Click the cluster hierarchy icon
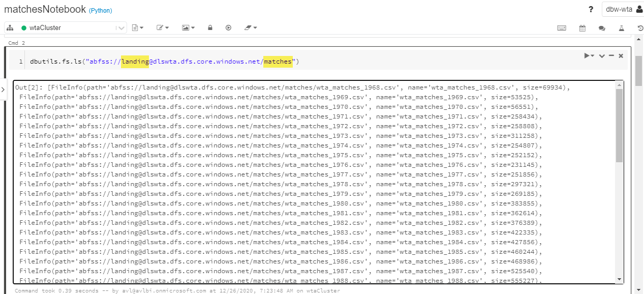644x294 pixels. 10,28
